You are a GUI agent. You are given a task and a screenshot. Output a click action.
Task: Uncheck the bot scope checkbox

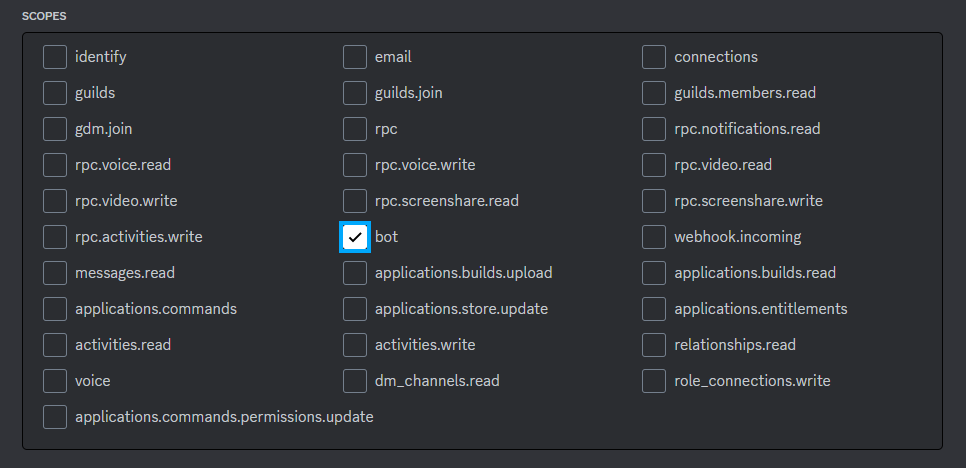(x=355, y=237)
